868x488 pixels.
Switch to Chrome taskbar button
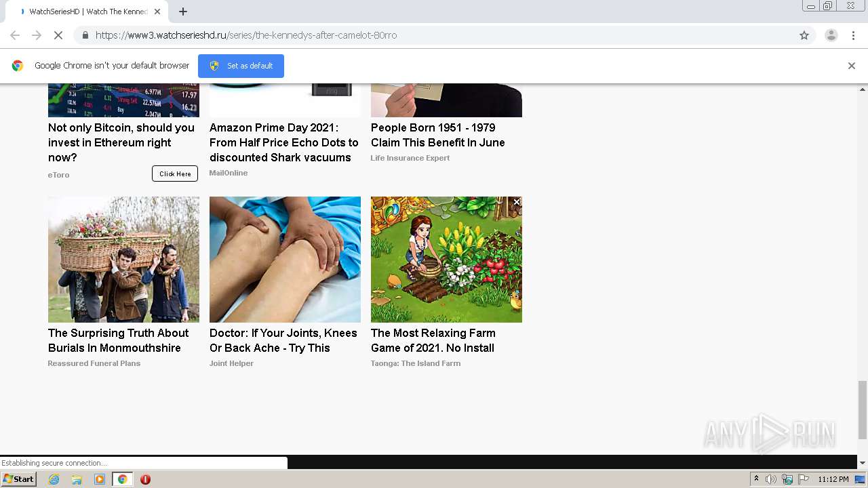click(122, 479)
